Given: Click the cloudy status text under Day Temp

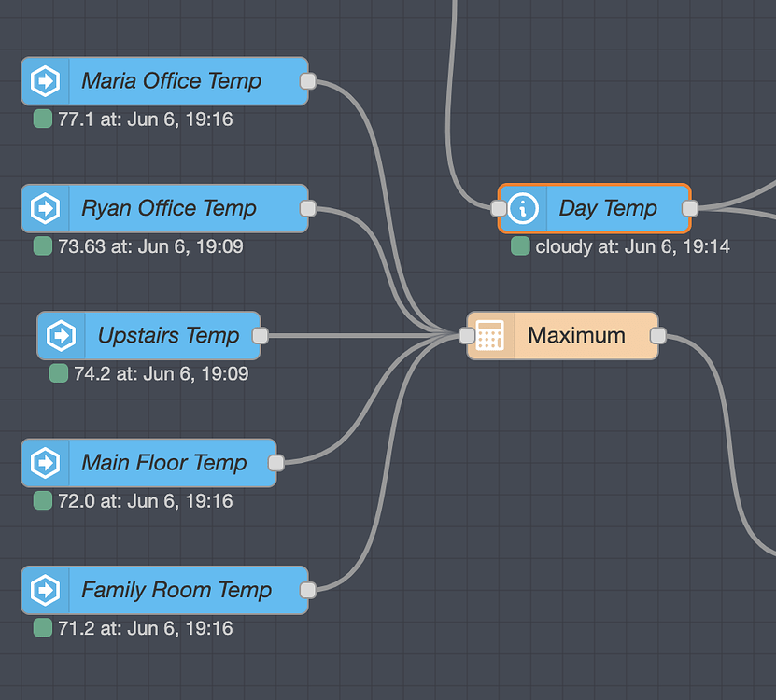Looking at the screenshot, I should (x=561, y=246).
